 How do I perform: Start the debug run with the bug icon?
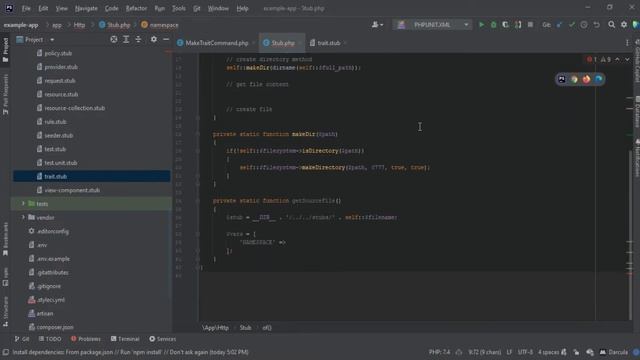tap(493, 25)
